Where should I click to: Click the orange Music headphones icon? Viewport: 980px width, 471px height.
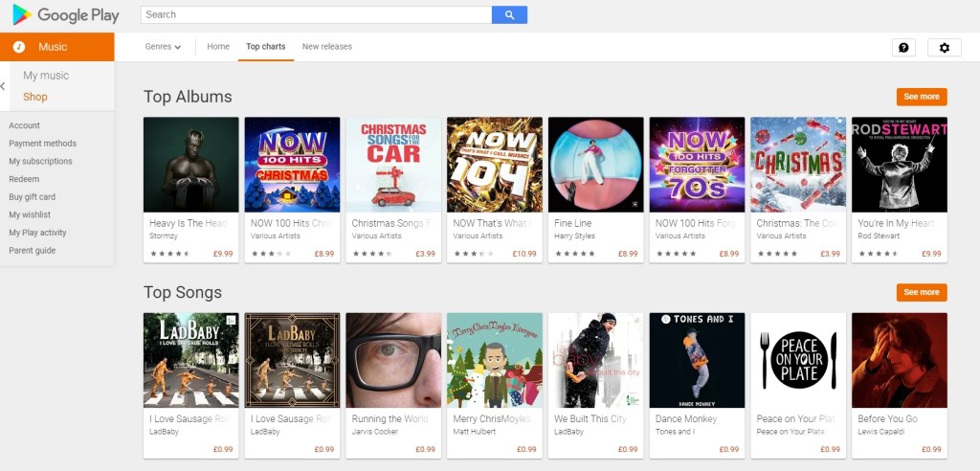[x=19, y=47]
